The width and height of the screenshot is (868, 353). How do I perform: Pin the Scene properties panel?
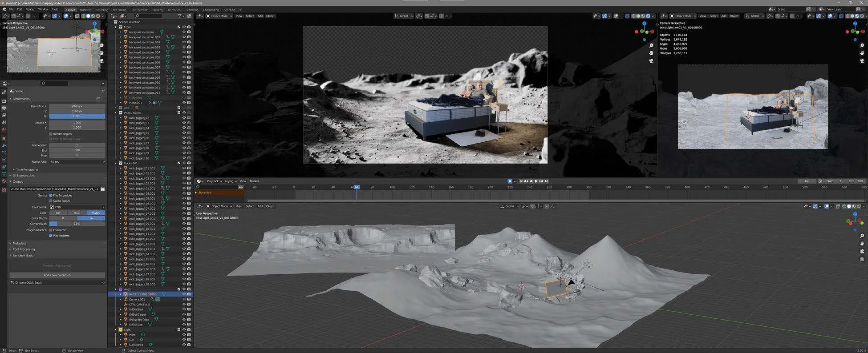pos(103,91)
